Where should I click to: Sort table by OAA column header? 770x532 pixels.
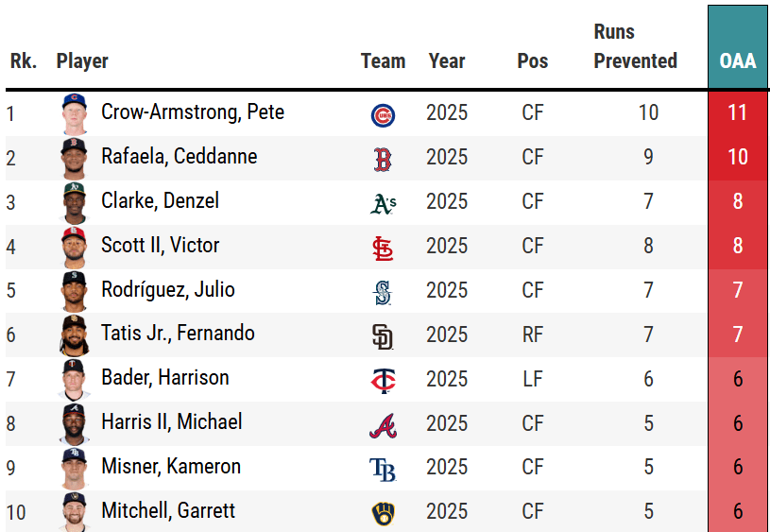(x=737, y=60)
